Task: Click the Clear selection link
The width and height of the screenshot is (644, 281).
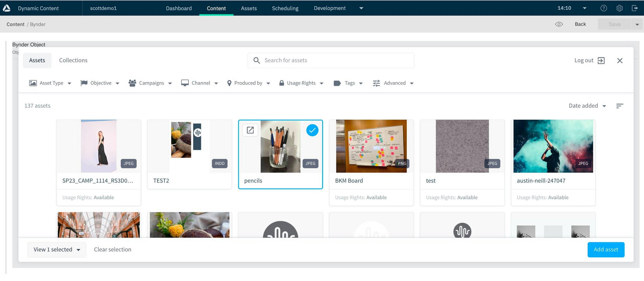Action: 113,250
